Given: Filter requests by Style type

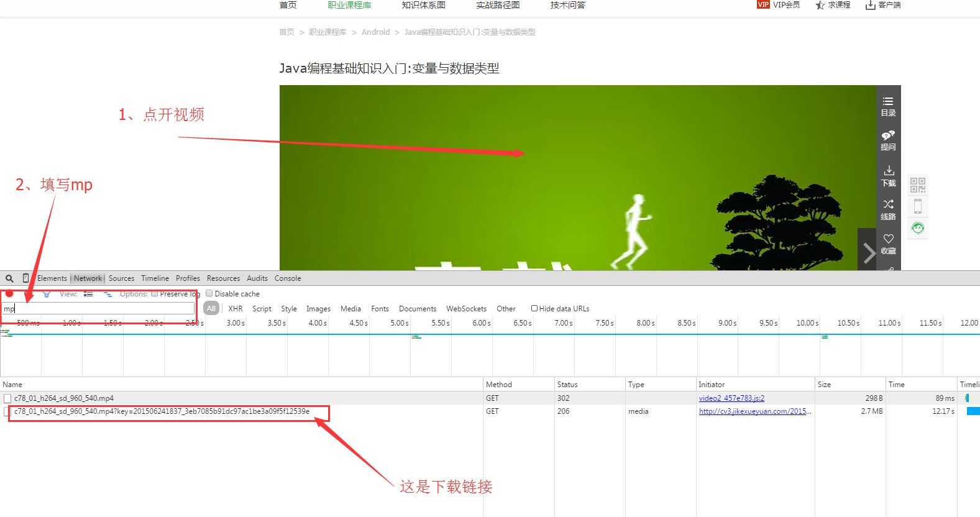Looking at the screenshot, I should 289,309.
